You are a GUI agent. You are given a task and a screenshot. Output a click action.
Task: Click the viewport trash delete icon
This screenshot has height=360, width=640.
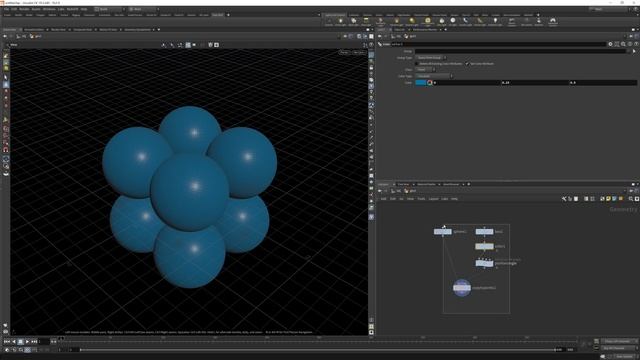pos(210,45)
